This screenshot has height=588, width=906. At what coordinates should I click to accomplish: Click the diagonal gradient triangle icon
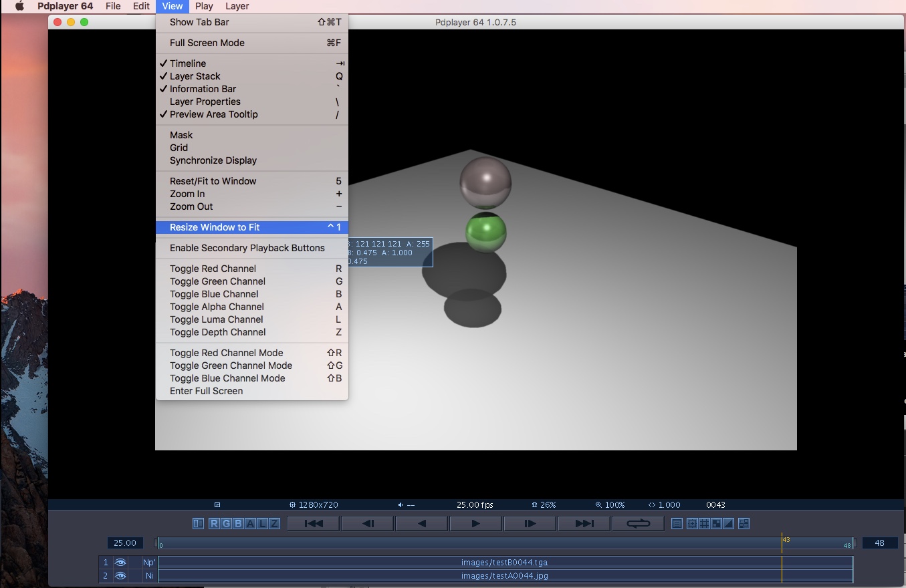click(728, 524)
